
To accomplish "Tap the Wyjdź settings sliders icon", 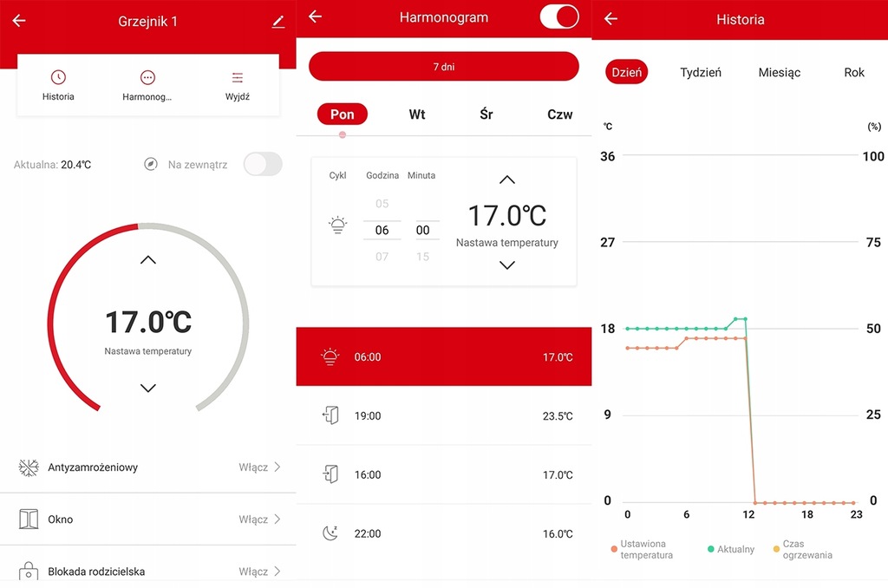I will (238, 77).
